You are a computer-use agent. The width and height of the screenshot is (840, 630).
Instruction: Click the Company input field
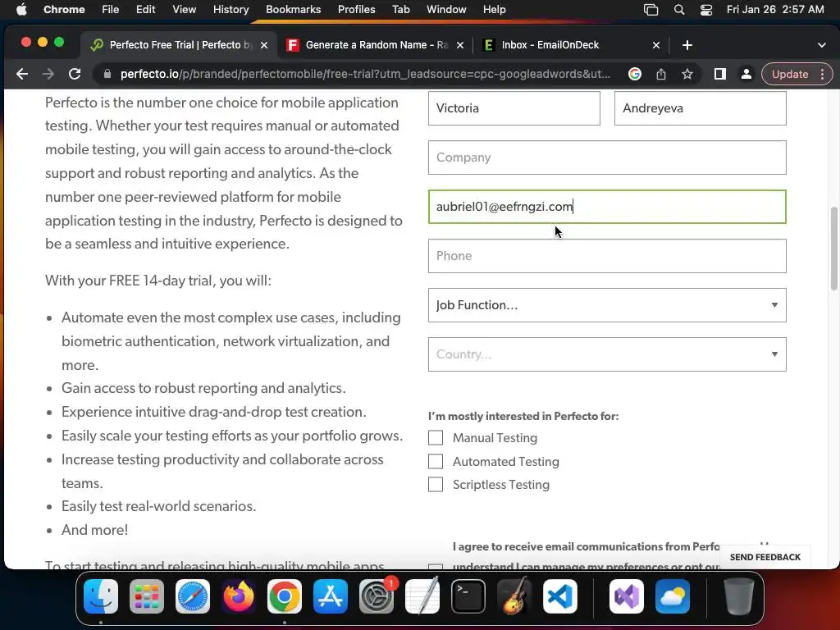click(607, 157)
